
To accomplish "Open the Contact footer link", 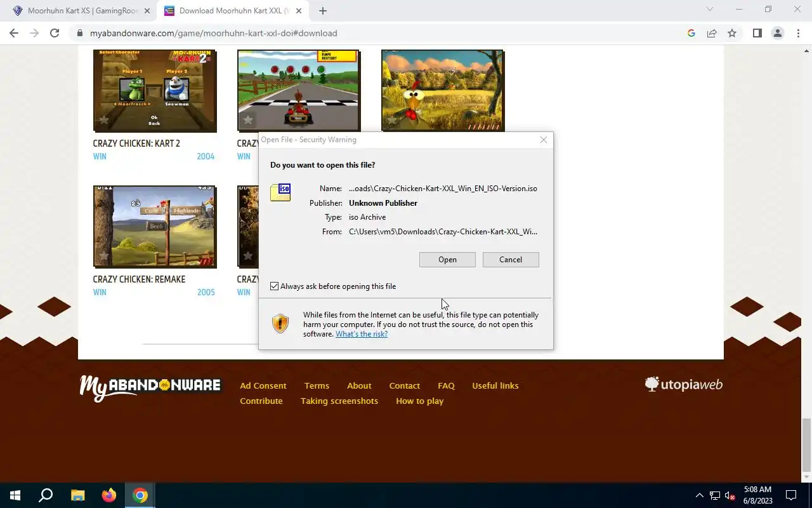I will pyautogui.click(x=405, y=385).
